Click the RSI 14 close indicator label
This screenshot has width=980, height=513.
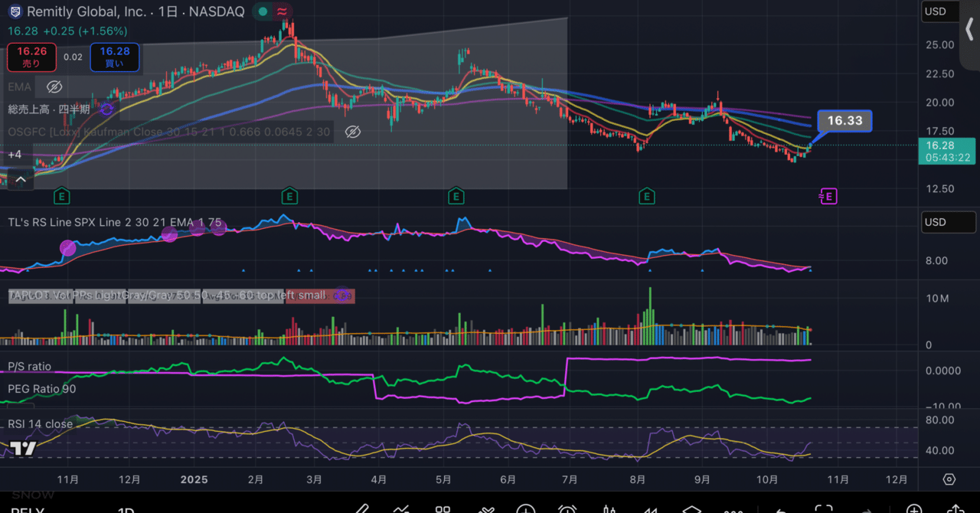click(x=41, y=424)
